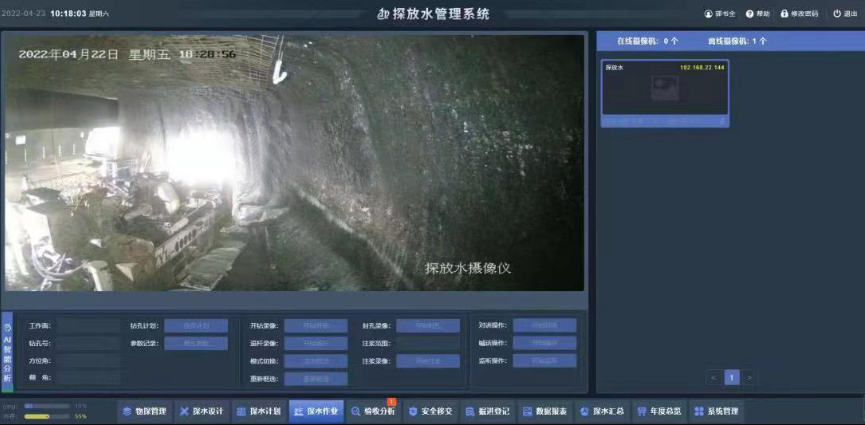Click the 封孔录像 start button
Image resolution: width=865 pixels, height=425 pixels.
[428, 326]
